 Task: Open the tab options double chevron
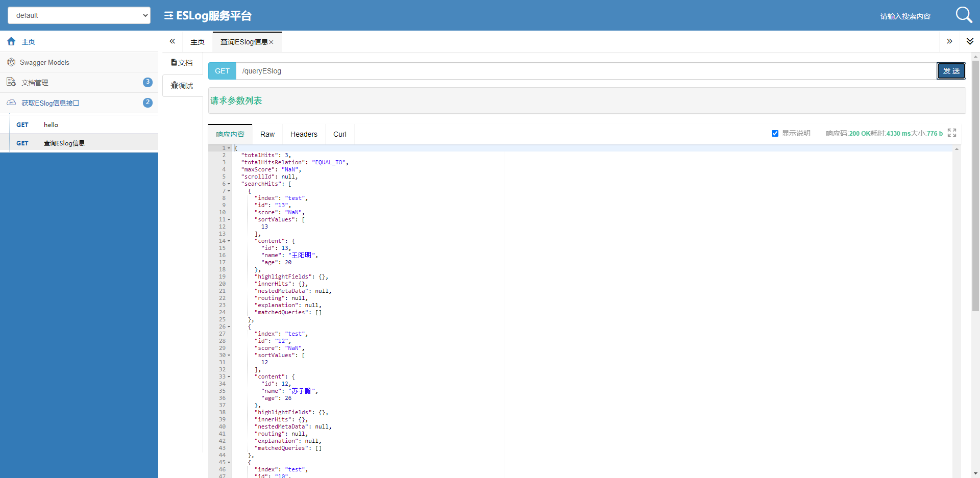pyautogui.click(x=970, y=41)
